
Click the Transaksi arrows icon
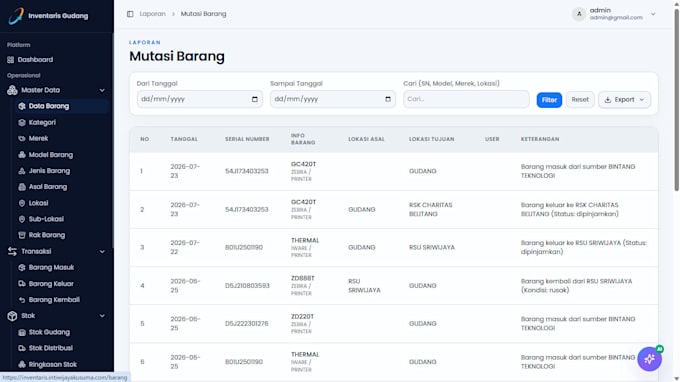(x=12, y=251)
